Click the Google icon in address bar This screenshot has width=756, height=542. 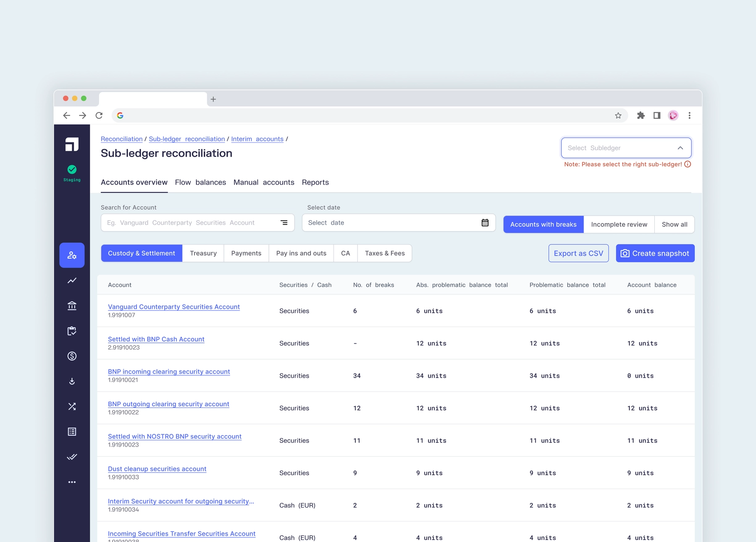coord(120,116)
